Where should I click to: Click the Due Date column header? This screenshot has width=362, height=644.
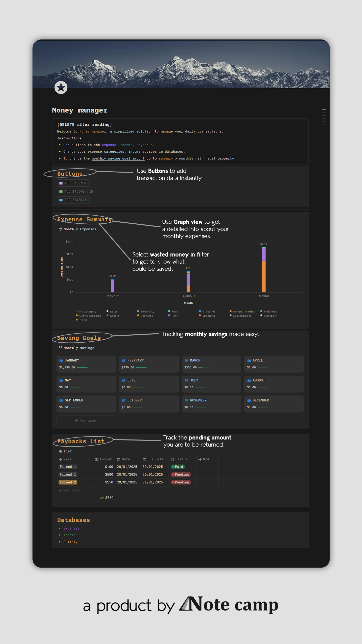[155, 459]
